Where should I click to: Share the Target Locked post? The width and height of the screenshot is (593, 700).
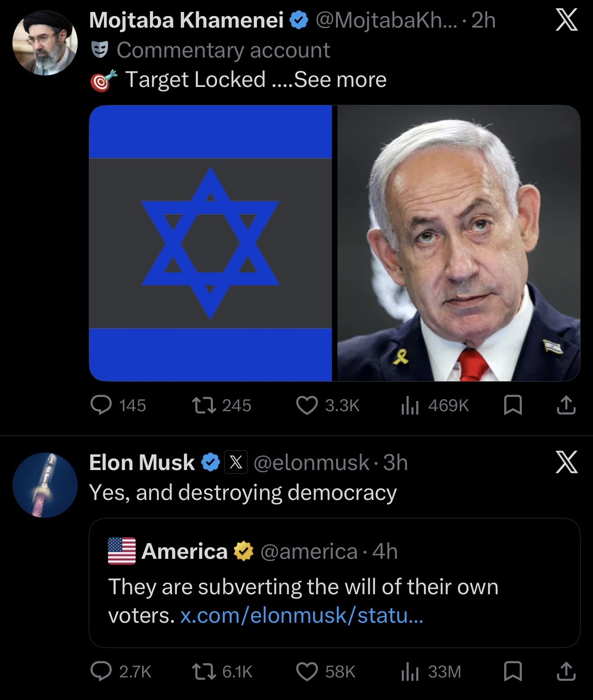[x=566, y=405]
